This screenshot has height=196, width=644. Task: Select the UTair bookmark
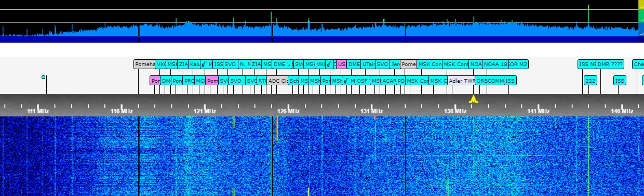368,64
